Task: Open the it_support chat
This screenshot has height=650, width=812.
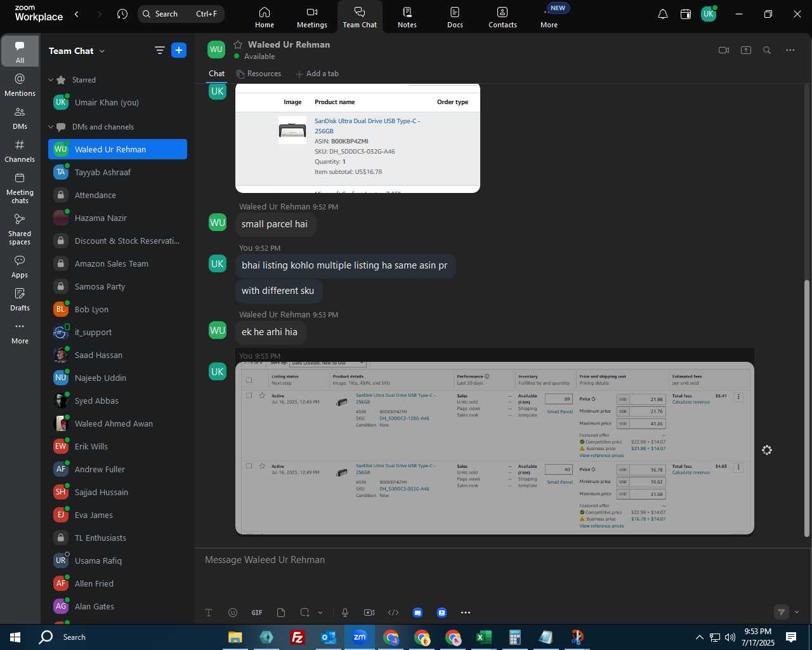Action: pos(117,332)
